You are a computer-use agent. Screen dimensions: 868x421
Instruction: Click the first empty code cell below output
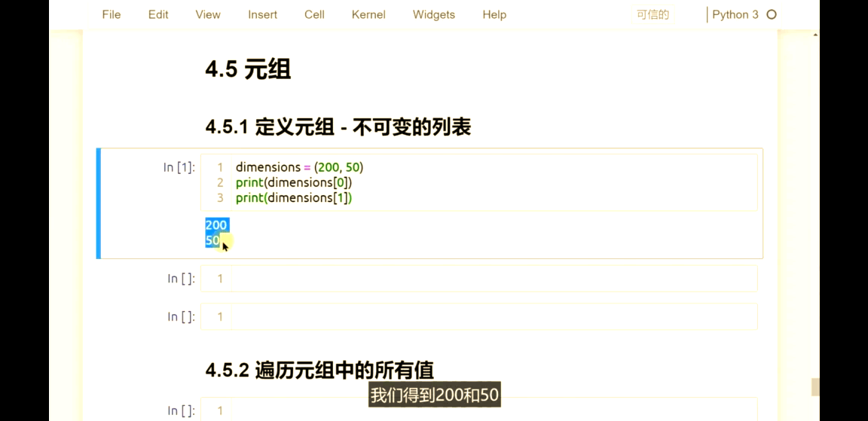(x=478, y=278)
